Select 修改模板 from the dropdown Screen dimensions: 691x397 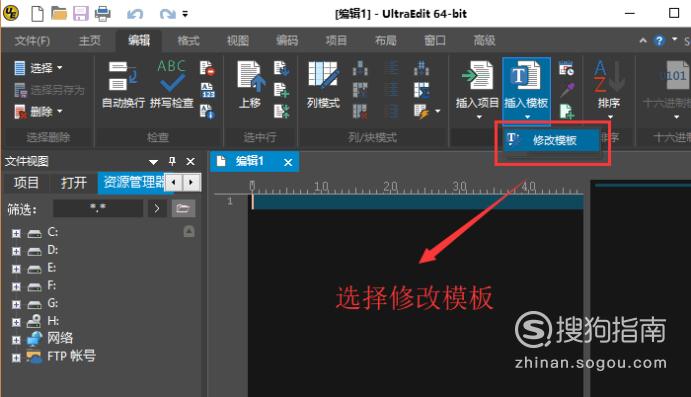click(x=552, y=140)
